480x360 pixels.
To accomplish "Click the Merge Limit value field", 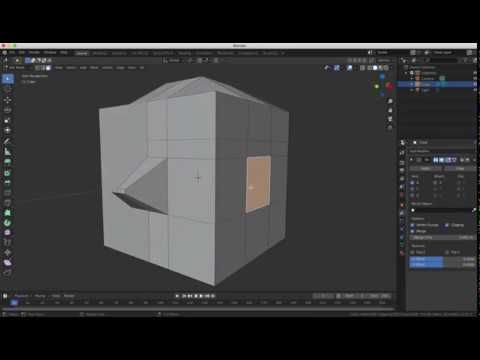I will 442,238.
